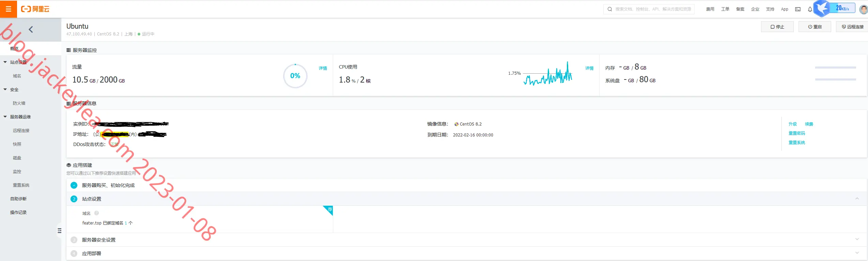Click the 重置系统 link in server info
The image size is (868, 261).
click(797, 143)
